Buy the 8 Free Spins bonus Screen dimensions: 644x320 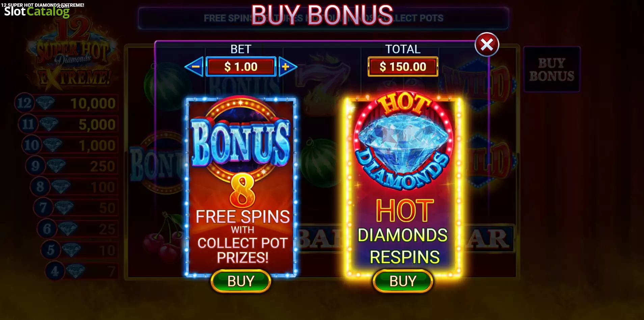[x=241, y=281]
